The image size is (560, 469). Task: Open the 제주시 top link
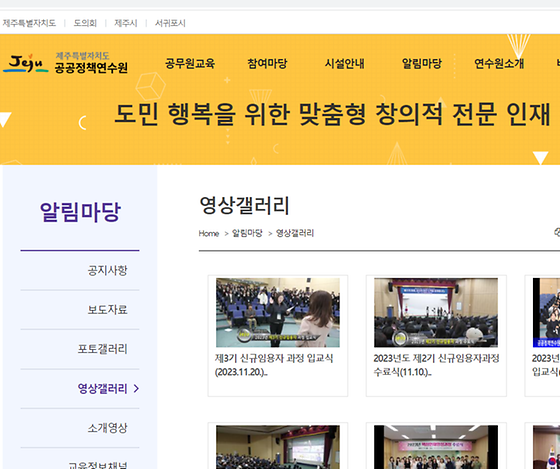click(x=126, y=23)
